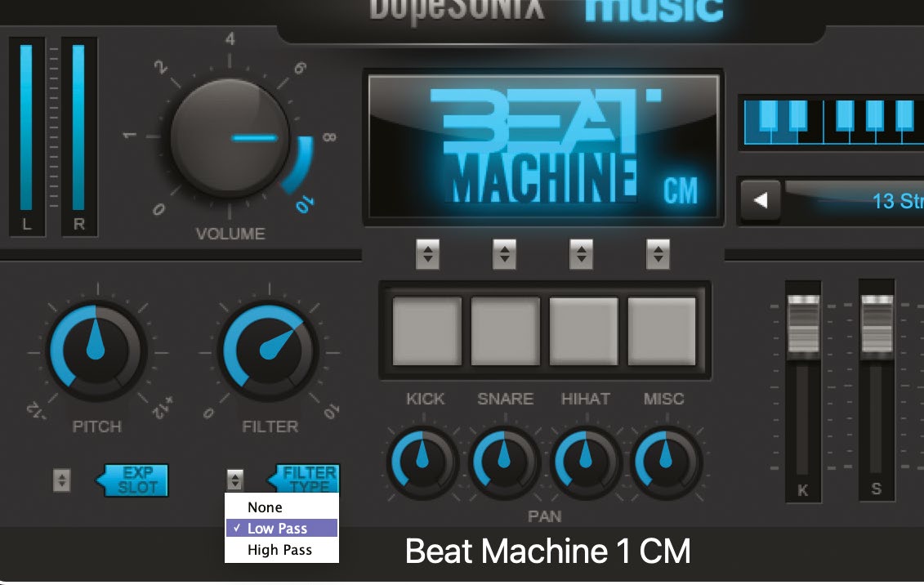
Task: Select High Pass filter type
Action: click(282, 550)
